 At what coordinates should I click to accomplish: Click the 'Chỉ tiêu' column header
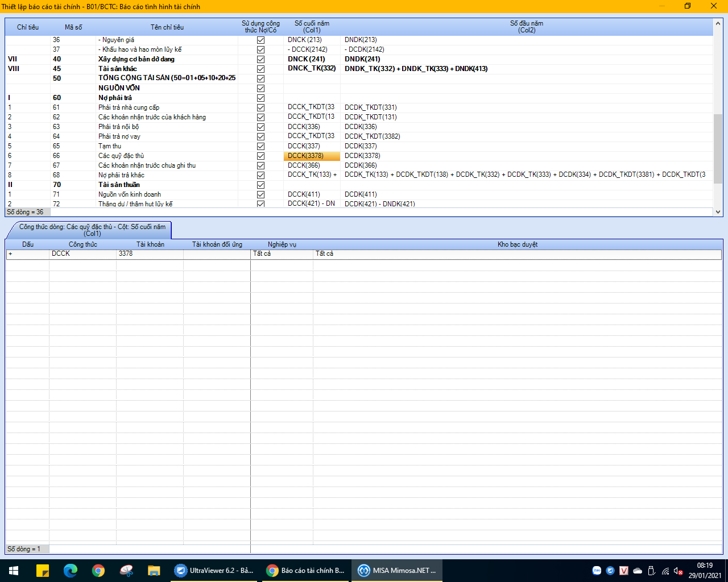(x=28, y=27)
